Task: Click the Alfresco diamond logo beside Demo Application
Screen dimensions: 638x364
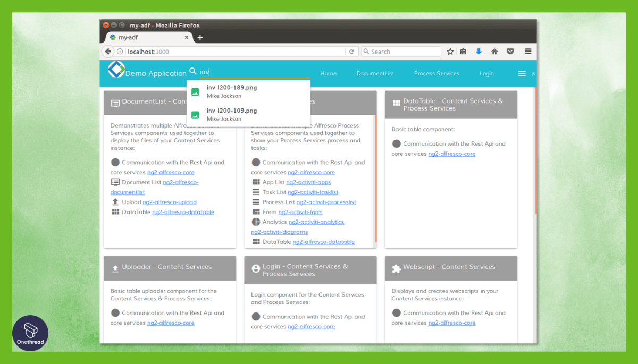Action: point(116,70)
